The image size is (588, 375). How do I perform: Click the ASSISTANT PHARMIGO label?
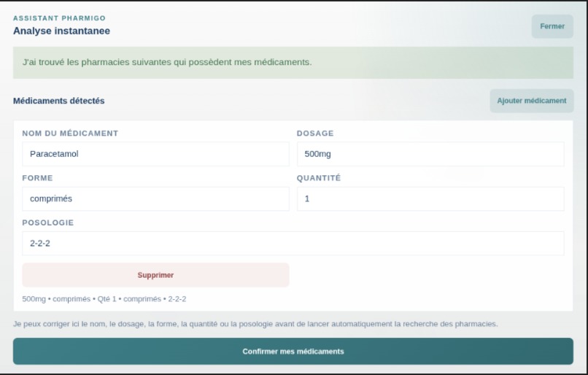click(x=60, y=18)
